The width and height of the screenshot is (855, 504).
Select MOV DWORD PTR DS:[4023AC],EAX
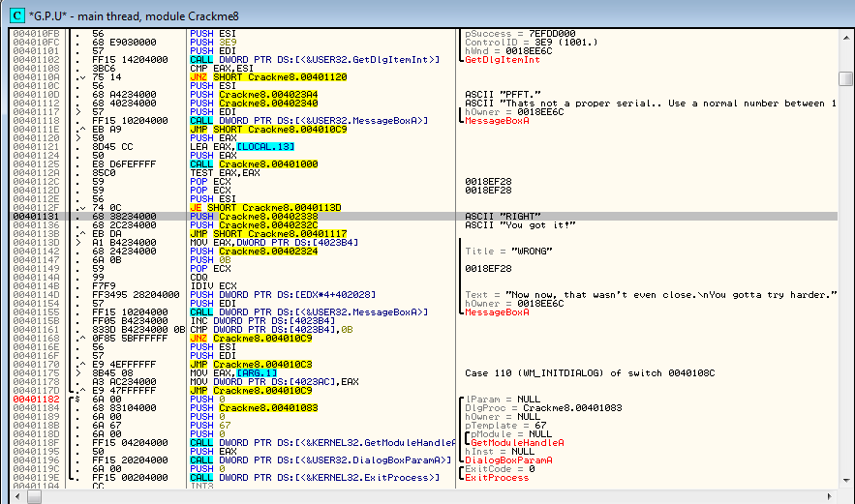[274, 382]
